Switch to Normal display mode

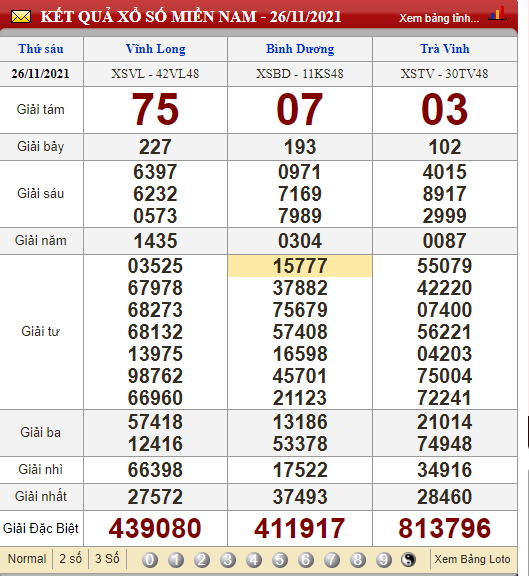pyautogui.click(x=27, y=559)
